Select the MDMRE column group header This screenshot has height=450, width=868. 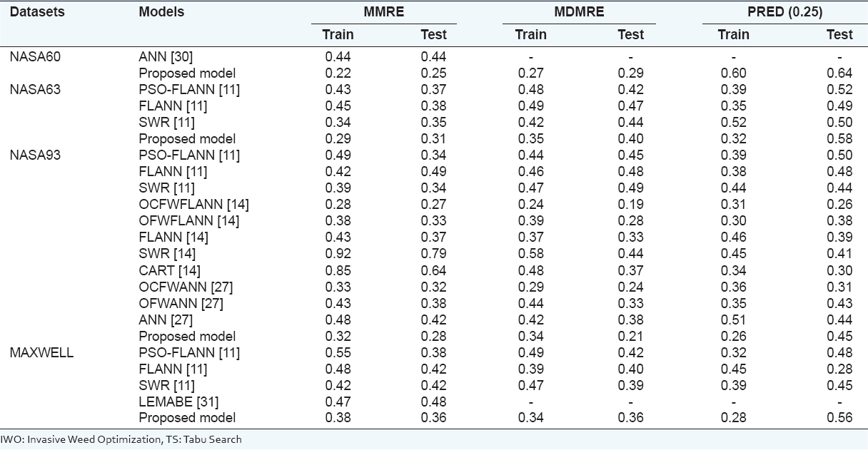580,12
